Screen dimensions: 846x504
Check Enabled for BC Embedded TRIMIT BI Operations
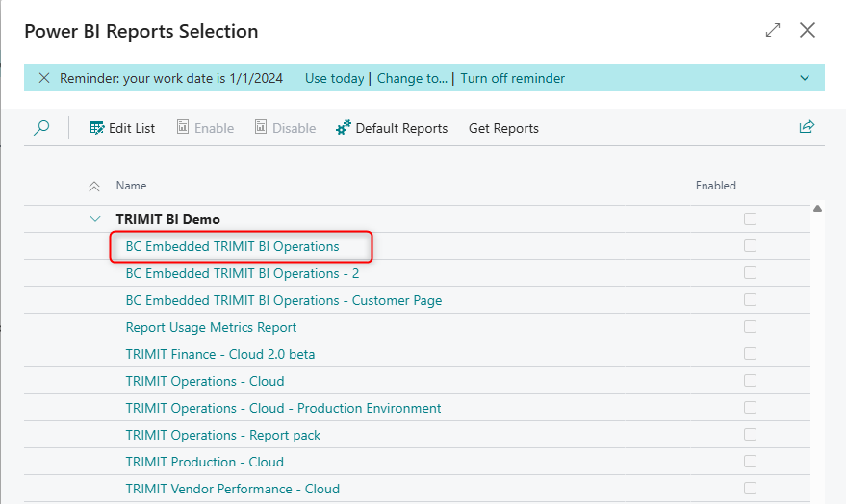coord(750,246)
